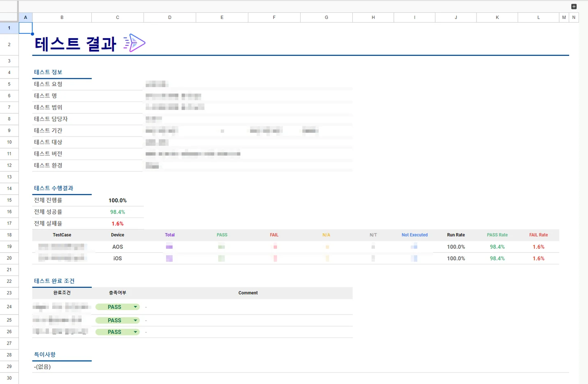This screenshot has height=384, width=588.
Task: Click the AOS row 98.4% PASS rate
Action: (497, 247)
